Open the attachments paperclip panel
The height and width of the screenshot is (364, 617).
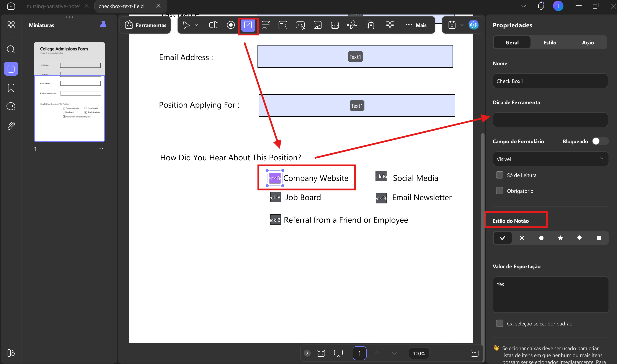pyautogui.click(x=11, y=126)
